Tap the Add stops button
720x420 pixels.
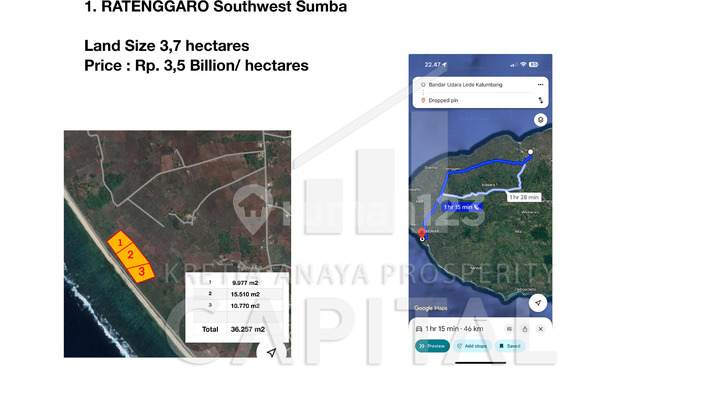(x=472, y=346)
